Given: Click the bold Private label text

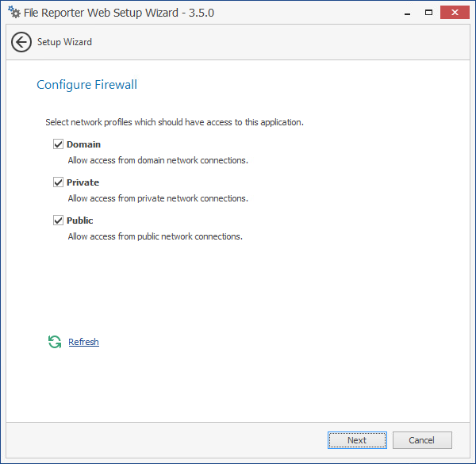Looking at the screenshot, I should [83, 182].
